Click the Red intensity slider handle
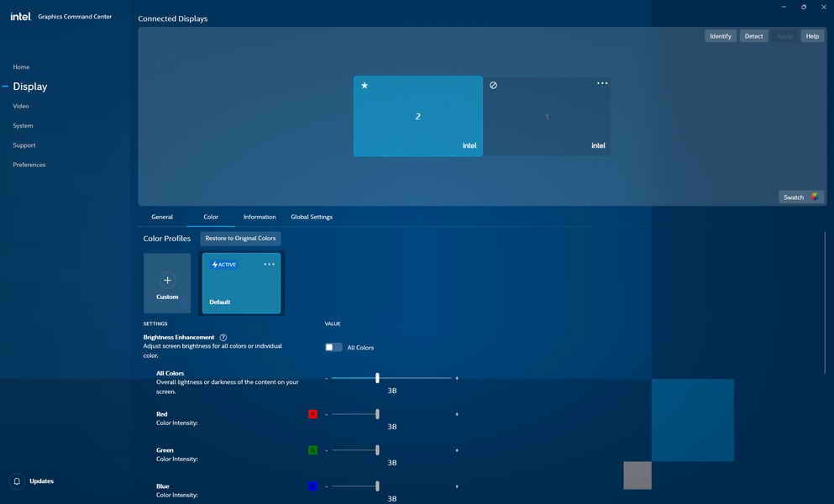 377,414
